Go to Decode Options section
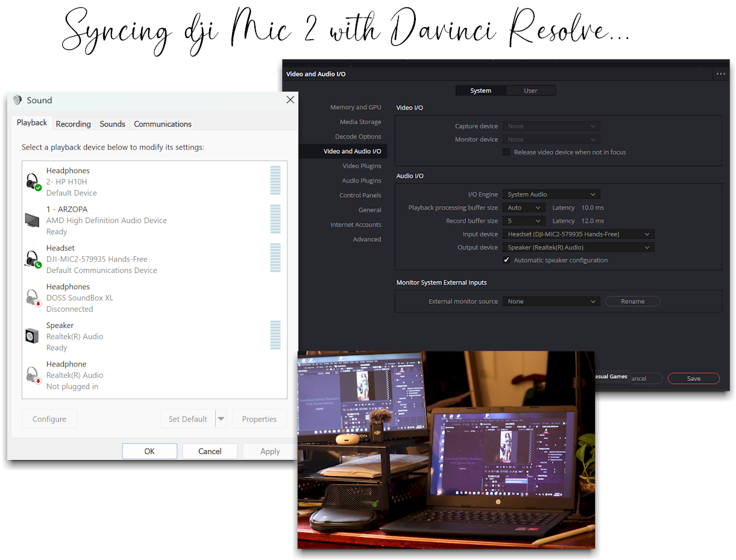This screenshot has width=736, height=560. (x=358, y=136)
